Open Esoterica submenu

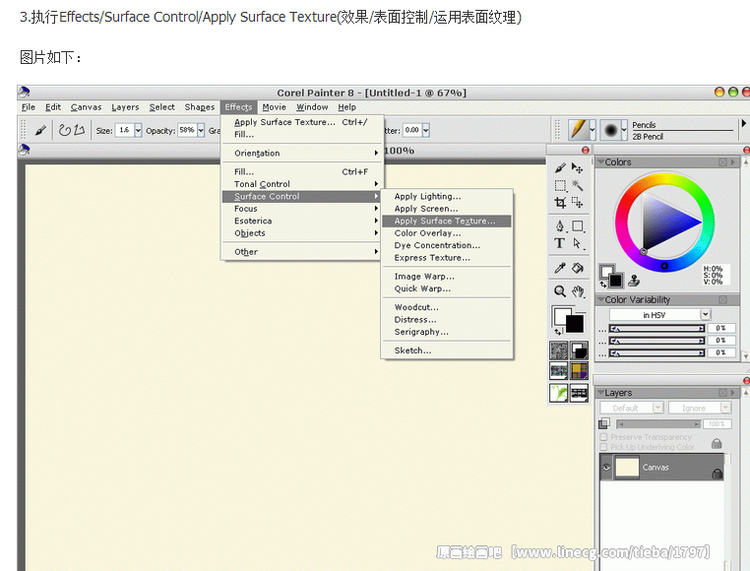pyautogui.click(x=302, y=221)
